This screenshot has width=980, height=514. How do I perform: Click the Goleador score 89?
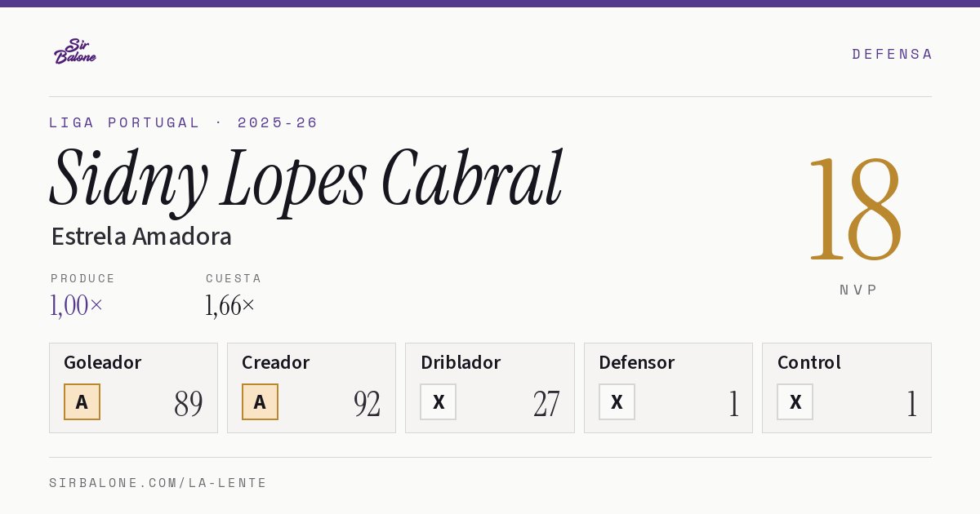click(x=189, y=404)
